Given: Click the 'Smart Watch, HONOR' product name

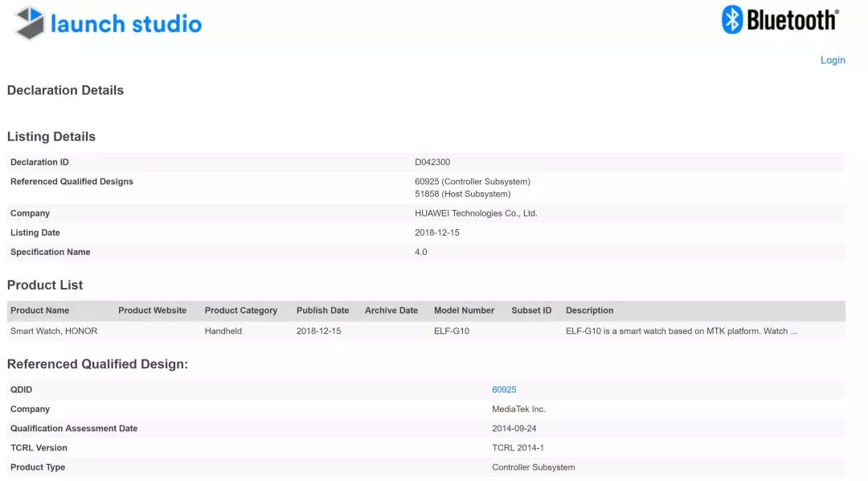Looking at the screenshot, I should pos(54,331).
